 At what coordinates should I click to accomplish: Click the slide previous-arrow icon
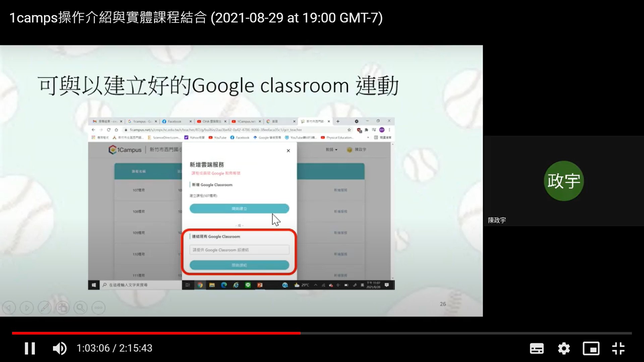pos(9,308)
